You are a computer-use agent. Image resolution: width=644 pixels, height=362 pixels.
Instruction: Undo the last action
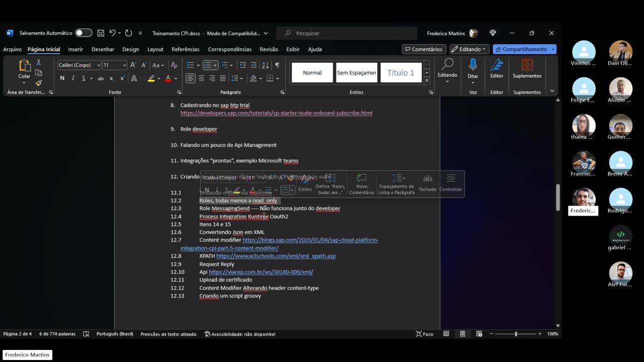point(113,33)
